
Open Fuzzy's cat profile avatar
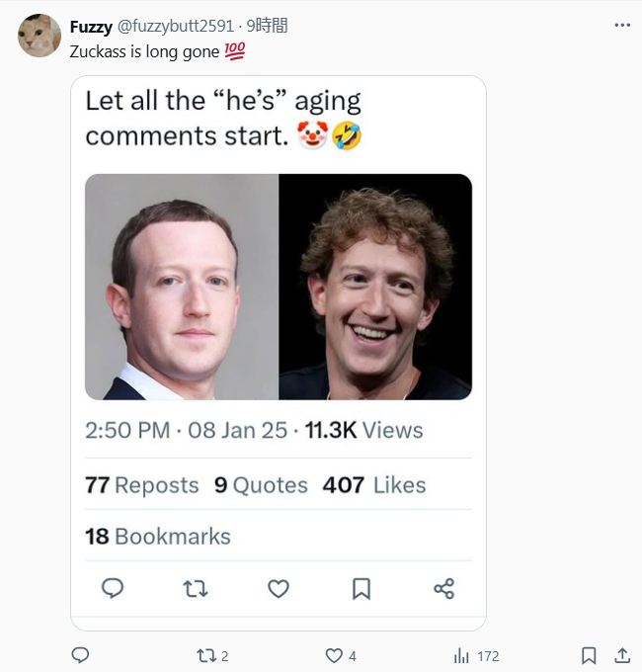(x=40, y=36)
